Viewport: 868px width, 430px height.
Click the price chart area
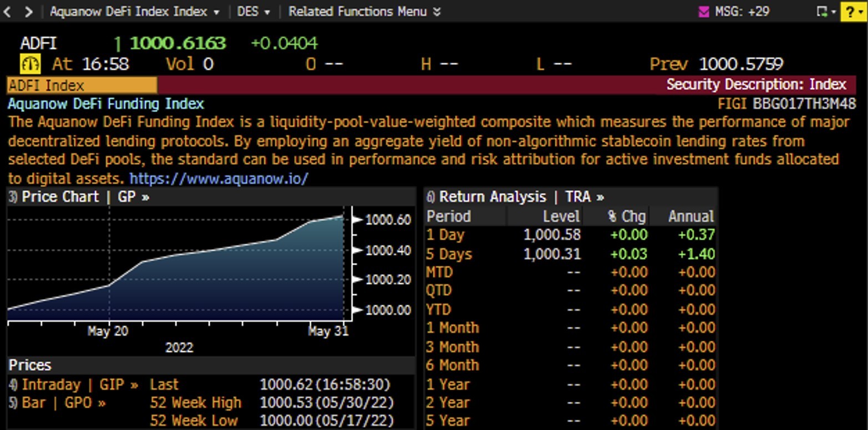point(179,264)
